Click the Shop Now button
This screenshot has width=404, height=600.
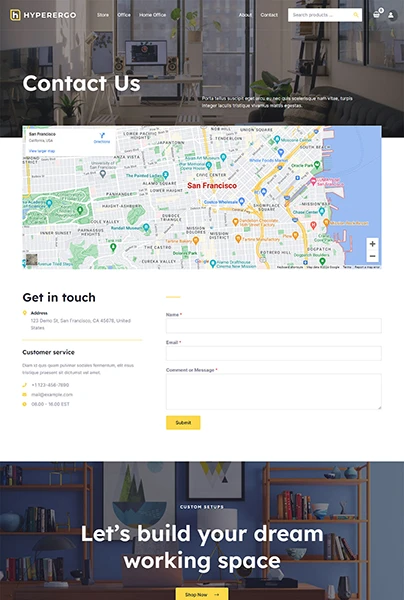pyautogui.click(x=202, y=594)
